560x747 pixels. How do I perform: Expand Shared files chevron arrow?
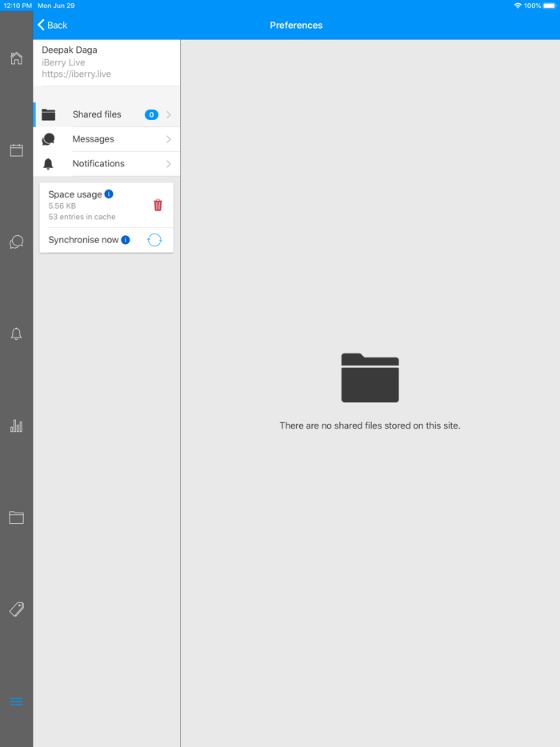(169, 115)
